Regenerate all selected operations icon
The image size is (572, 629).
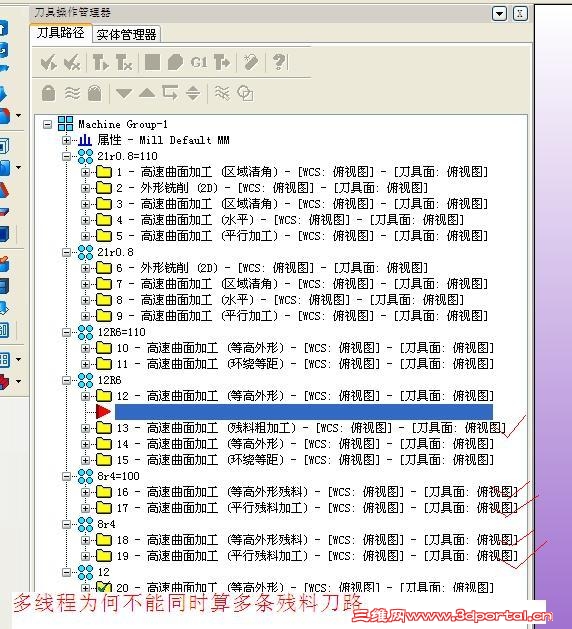[x=100, y=63]
